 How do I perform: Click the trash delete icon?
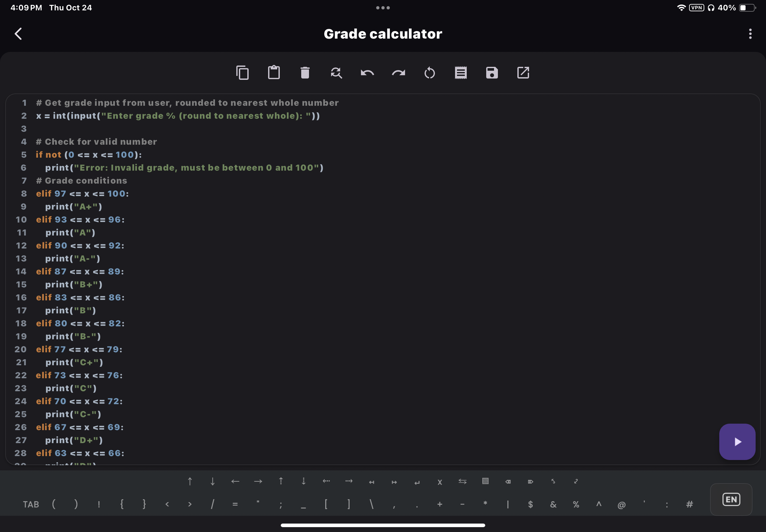click(305, 73)
